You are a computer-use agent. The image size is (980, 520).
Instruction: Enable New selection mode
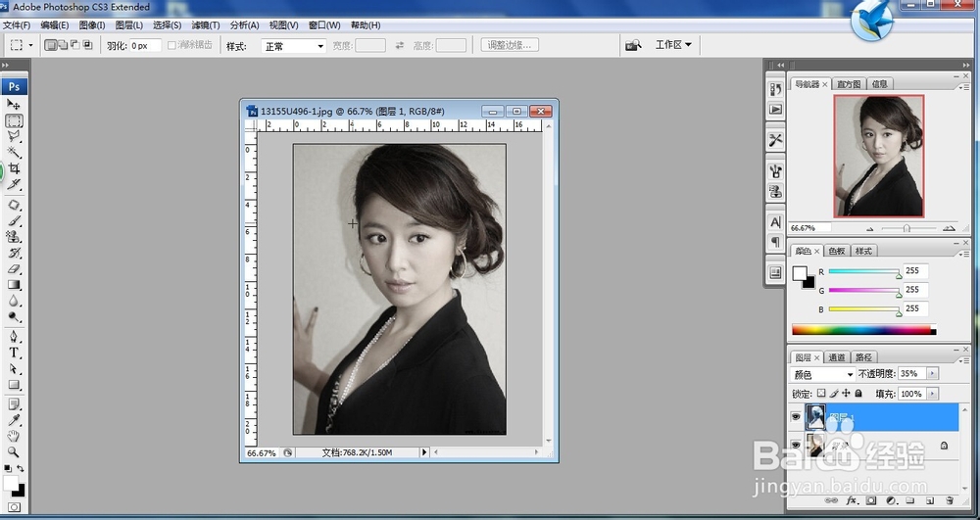point(51,45)
